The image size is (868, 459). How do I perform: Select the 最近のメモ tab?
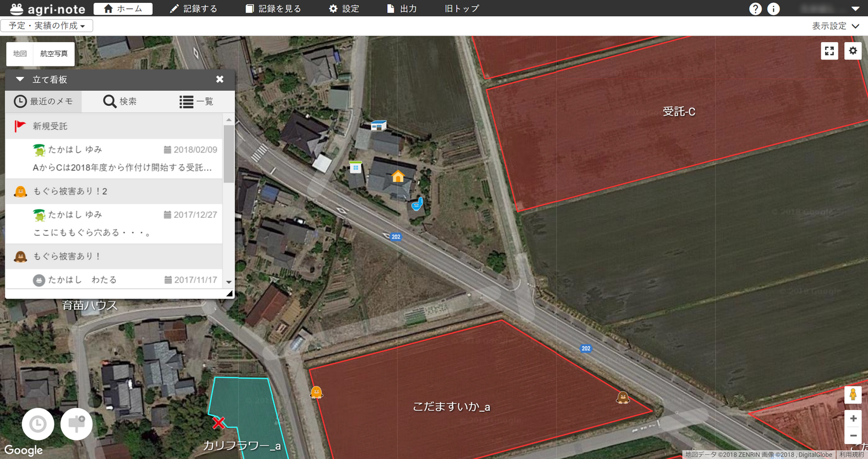click(43, 101)
